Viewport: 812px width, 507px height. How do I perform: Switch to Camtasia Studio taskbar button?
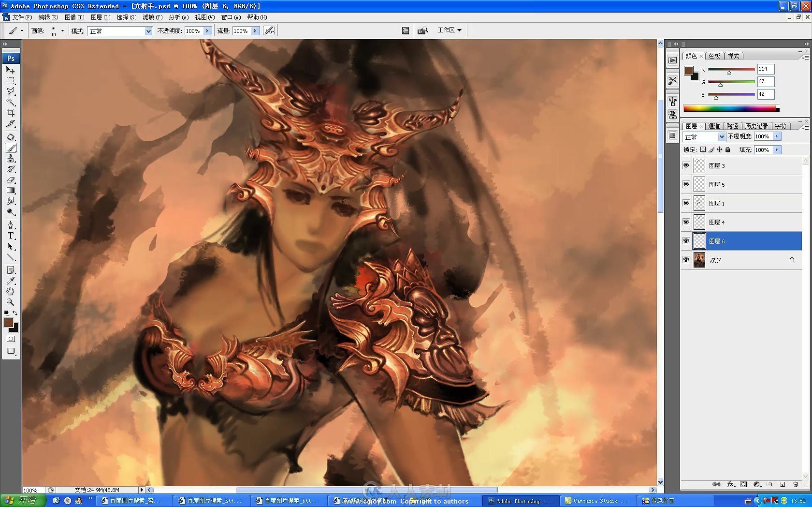597,501
